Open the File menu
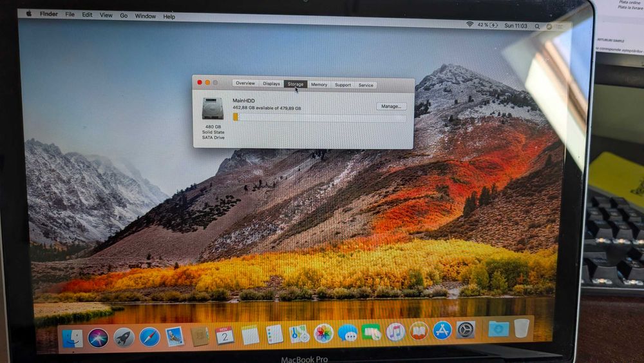 [70, 14]
